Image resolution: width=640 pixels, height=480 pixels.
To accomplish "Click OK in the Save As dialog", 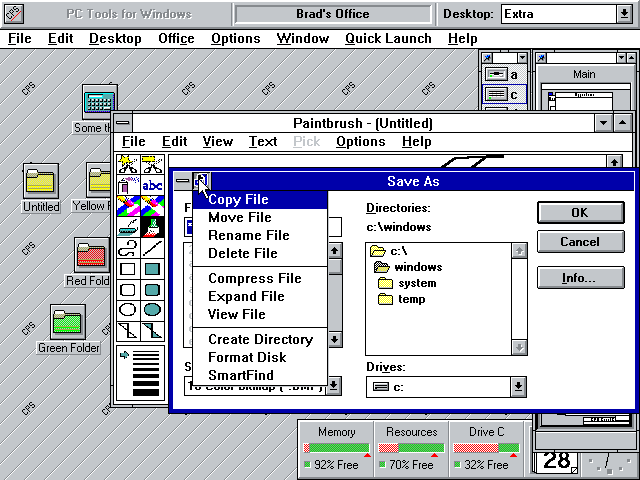I will pos(580,213).
